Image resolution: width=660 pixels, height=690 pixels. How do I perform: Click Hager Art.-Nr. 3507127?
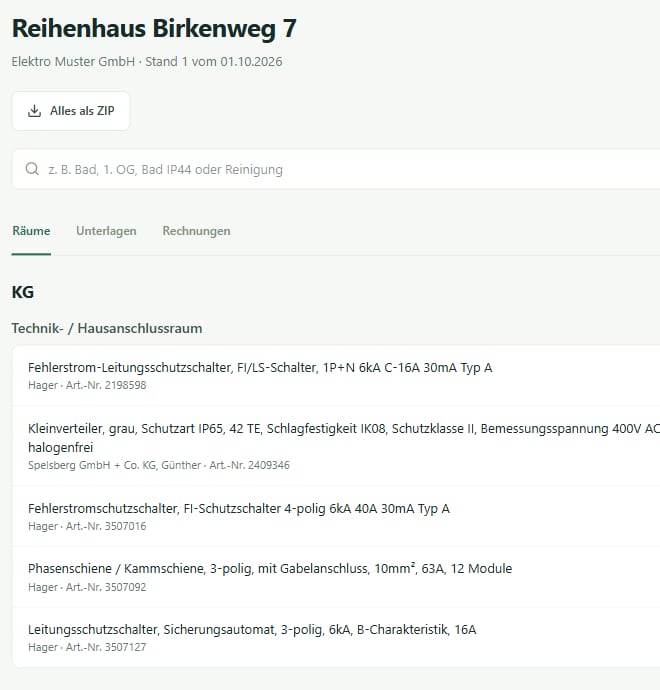pyautogui.click(x=87, y=647)
